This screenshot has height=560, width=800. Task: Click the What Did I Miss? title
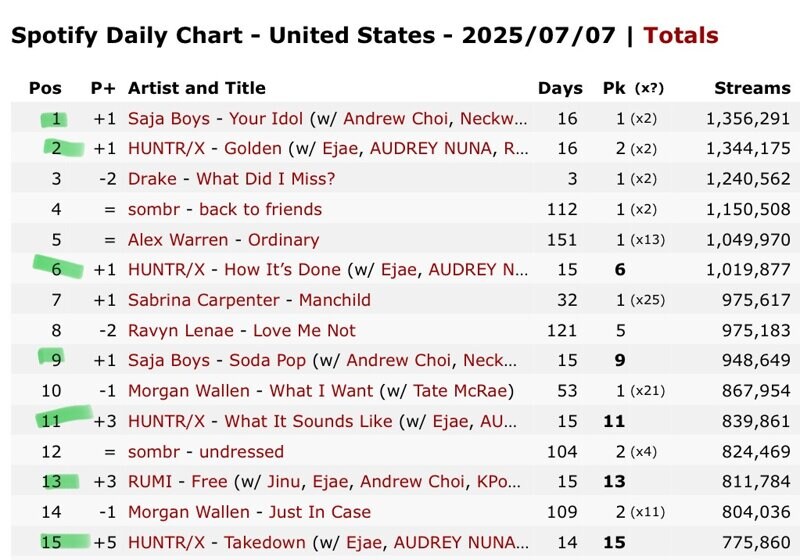266,179
